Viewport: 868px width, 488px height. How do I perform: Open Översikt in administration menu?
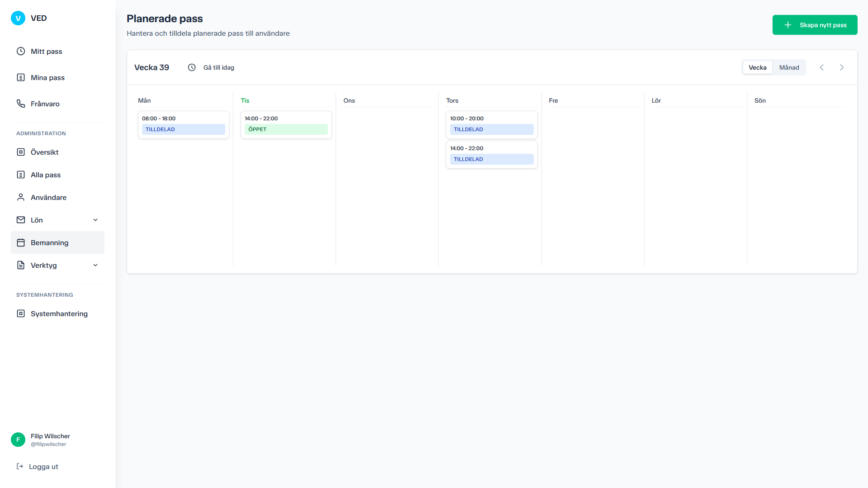(x=45, y=152)
